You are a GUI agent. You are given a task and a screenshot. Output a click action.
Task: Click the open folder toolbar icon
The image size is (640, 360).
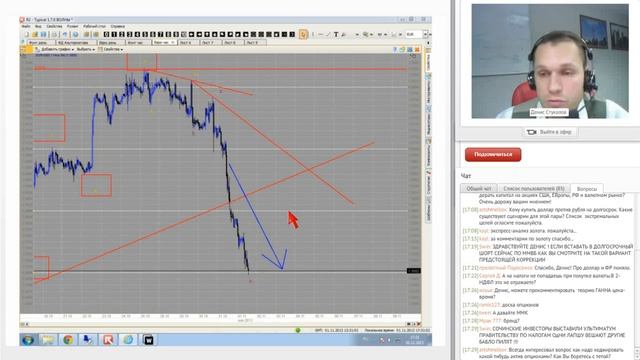point(35,35)
